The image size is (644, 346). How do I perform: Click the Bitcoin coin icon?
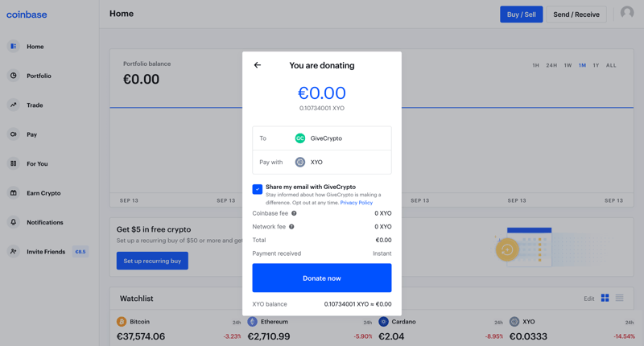122,321
